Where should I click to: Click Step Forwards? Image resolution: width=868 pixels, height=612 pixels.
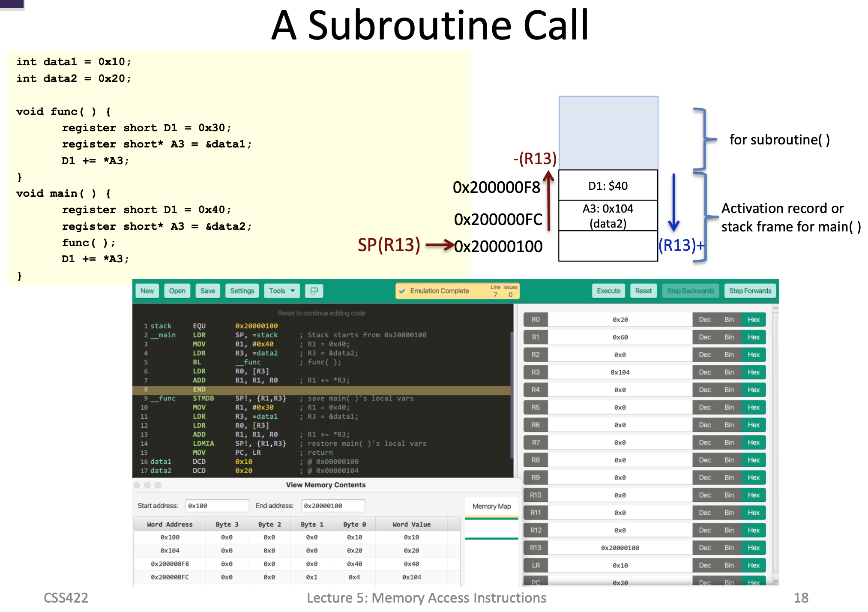(x=750, y=291)
